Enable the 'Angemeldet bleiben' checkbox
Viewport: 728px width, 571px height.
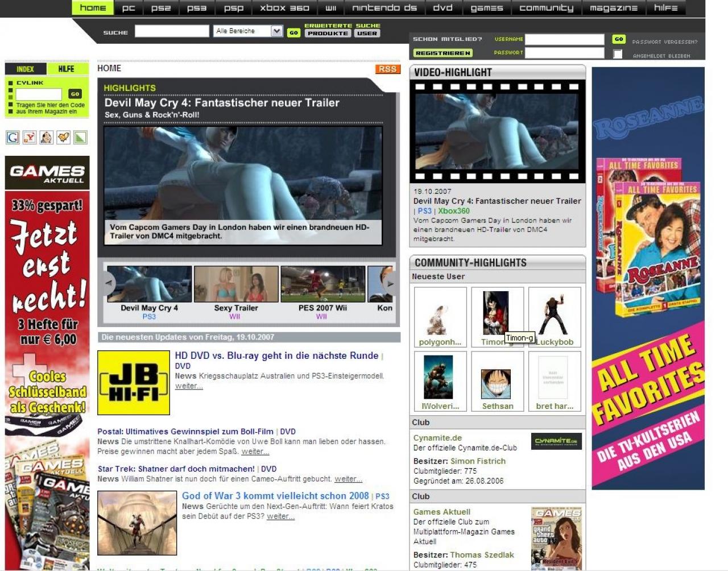(x=618, y=54)
